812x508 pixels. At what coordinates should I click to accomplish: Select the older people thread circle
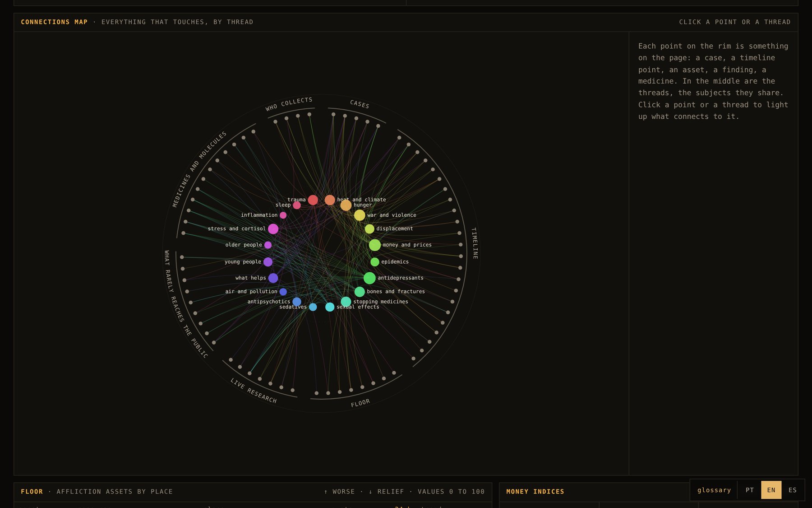(x=268, y=245)
